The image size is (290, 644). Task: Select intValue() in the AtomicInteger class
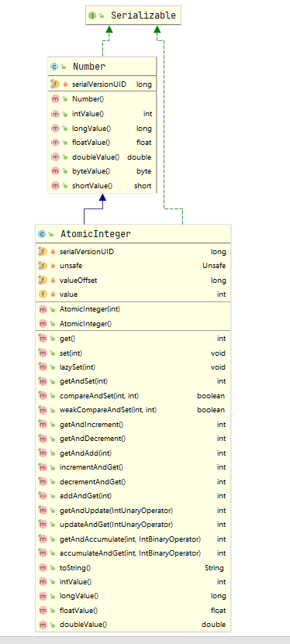click(x=133, y=581)
